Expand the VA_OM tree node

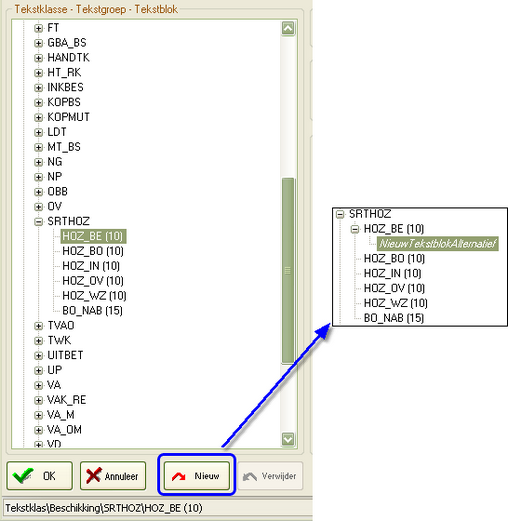(x=38, y=430)
